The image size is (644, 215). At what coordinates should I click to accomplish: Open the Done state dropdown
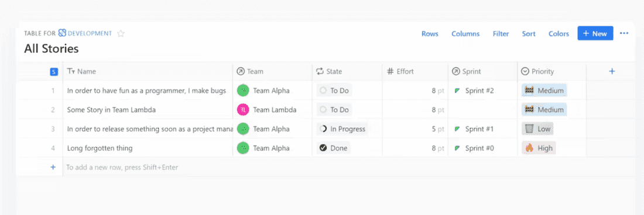[x=334, y=148]
